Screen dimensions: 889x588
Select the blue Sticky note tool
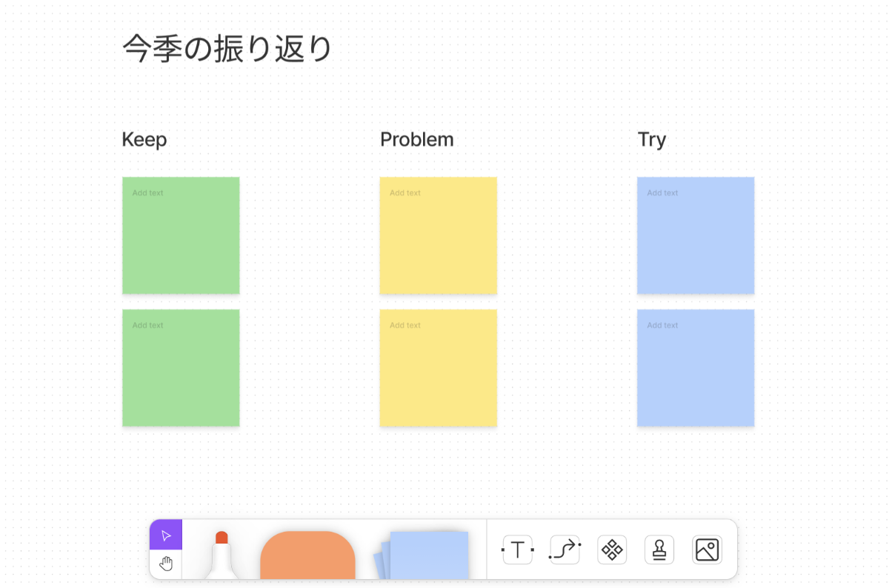click(427, 555)
